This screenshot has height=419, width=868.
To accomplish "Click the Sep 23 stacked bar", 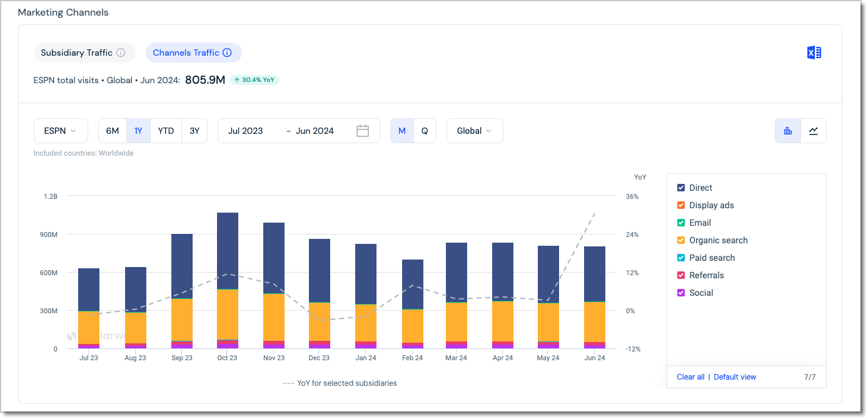I will [182, 291].
